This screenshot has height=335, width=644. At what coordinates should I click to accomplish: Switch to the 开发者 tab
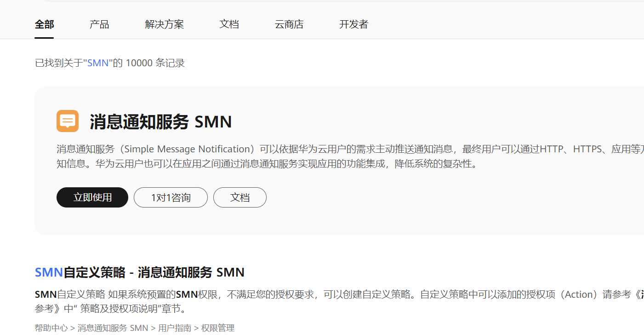pos(353,24)
